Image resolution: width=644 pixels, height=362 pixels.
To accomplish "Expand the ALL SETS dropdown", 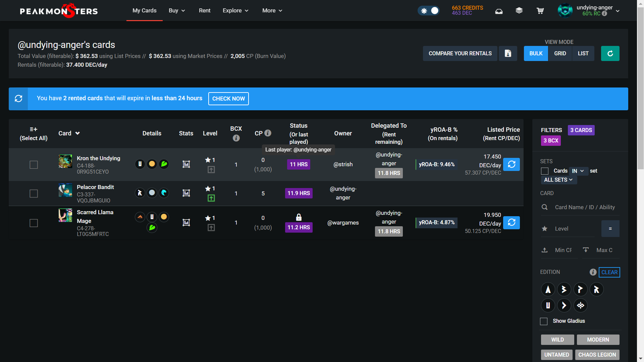I will tap(558, 180).
